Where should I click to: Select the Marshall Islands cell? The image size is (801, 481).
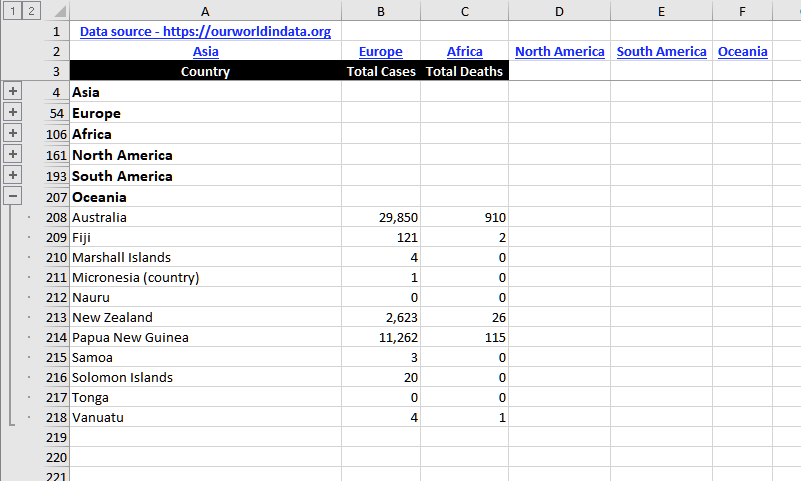[x=205, y=257]
